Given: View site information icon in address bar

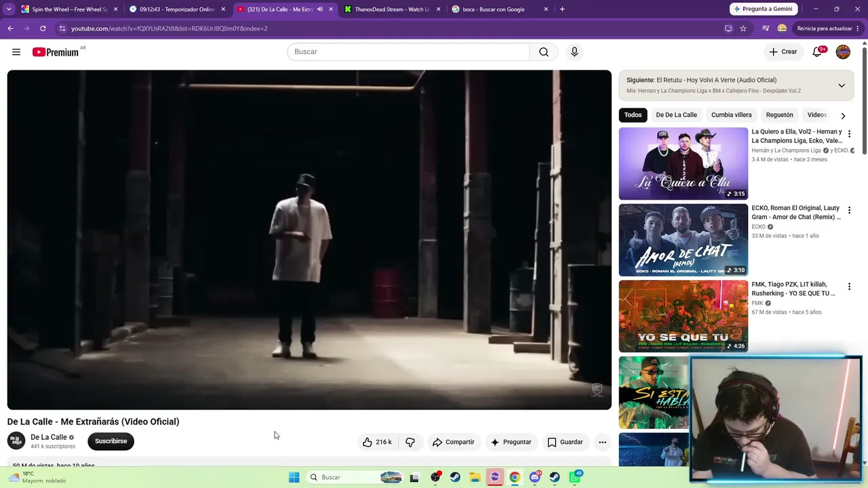Looking at the screenshot, I should pyautogui.click(x=62, y=28).
